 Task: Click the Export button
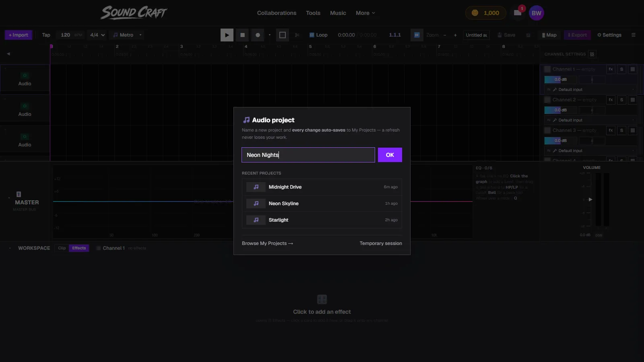(577, 35)
